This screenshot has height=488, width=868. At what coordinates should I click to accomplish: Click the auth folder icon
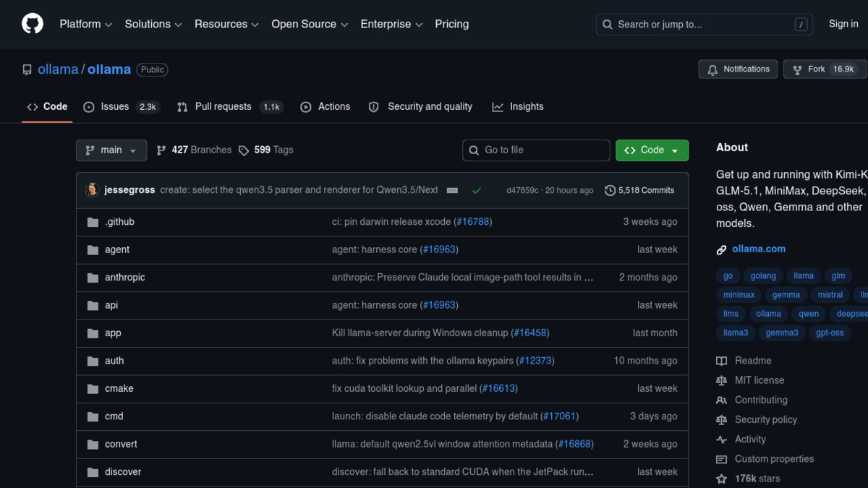pos(93,361)
